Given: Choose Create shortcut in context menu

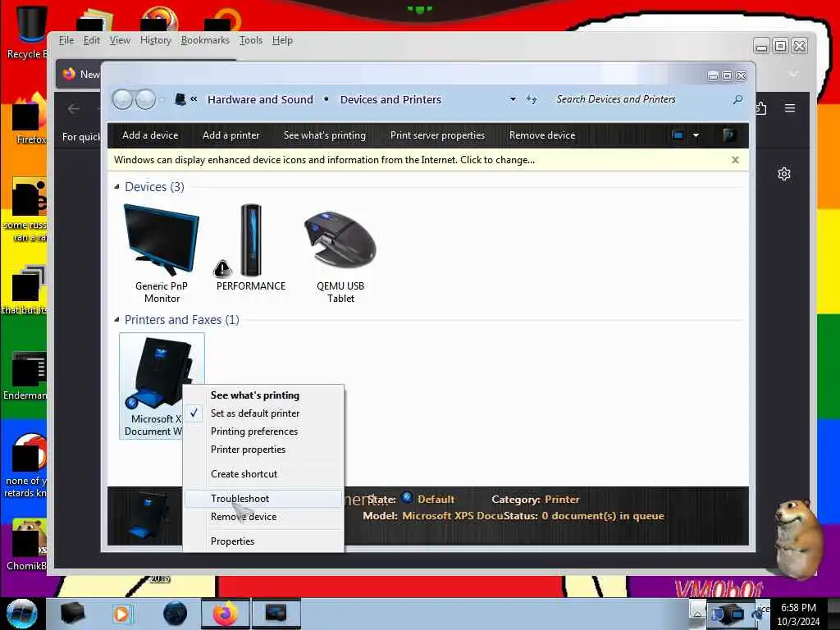Looking at the screenshot, I should (263, 474).
